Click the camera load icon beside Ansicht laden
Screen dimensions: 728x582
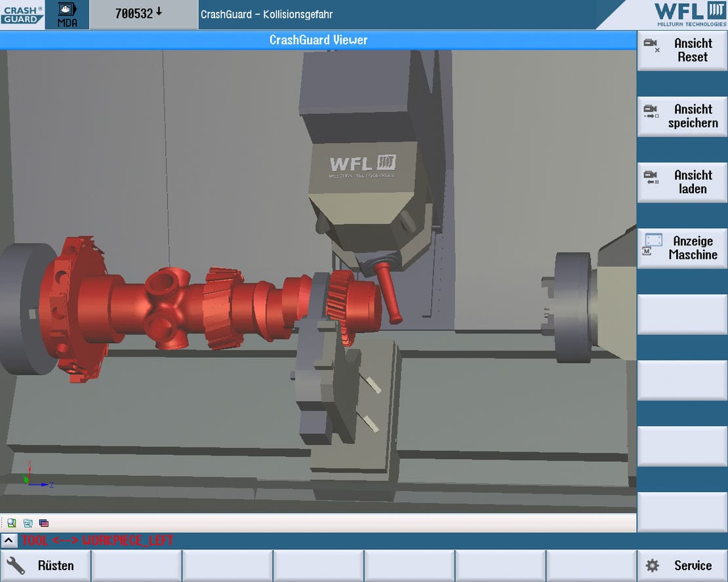point(652,178)
